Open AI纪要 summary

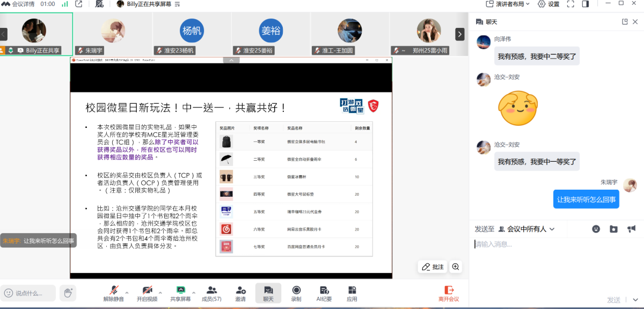click(x=324, y=293)
